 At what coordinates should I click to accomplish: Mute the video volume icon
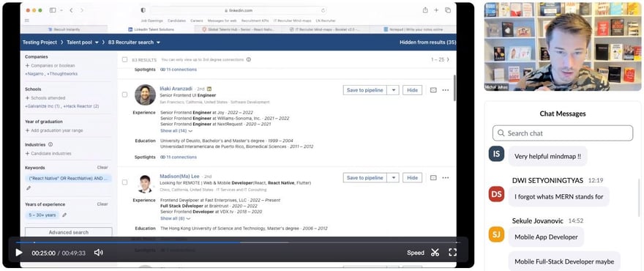tap(99, 253)
